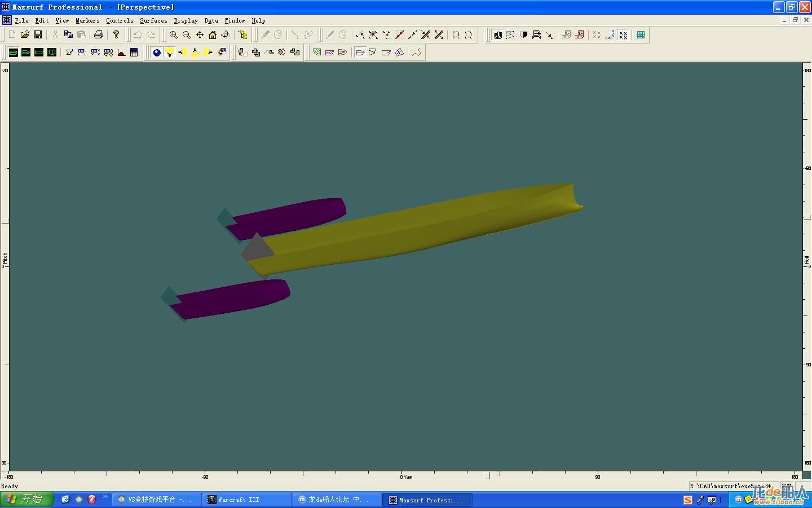Viewport: 812px width, 508px height.
Task: Toggle the Shape display icon
Action: pyautogui.click(x=497, y=34)
